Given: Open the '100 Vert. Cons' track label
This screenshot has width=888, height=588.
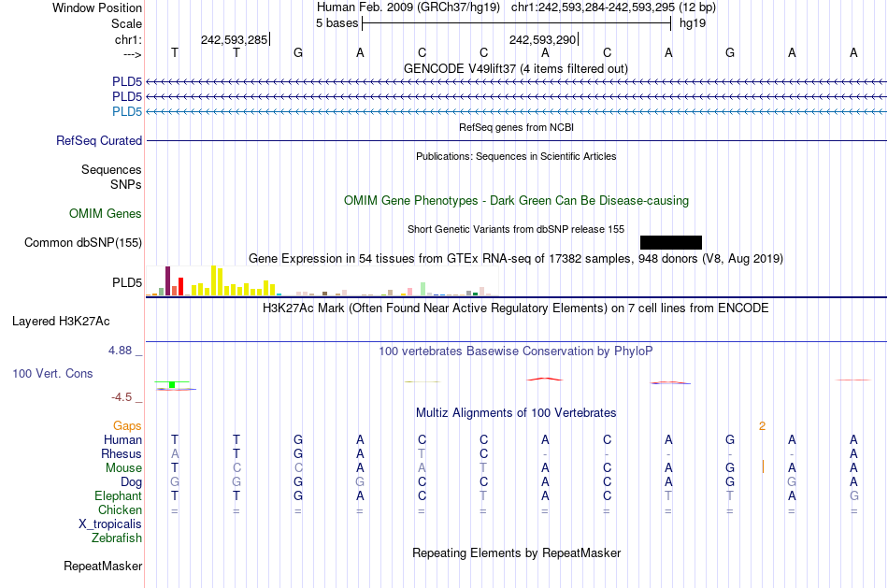Looking at the screenshot, I should point(52,373).
